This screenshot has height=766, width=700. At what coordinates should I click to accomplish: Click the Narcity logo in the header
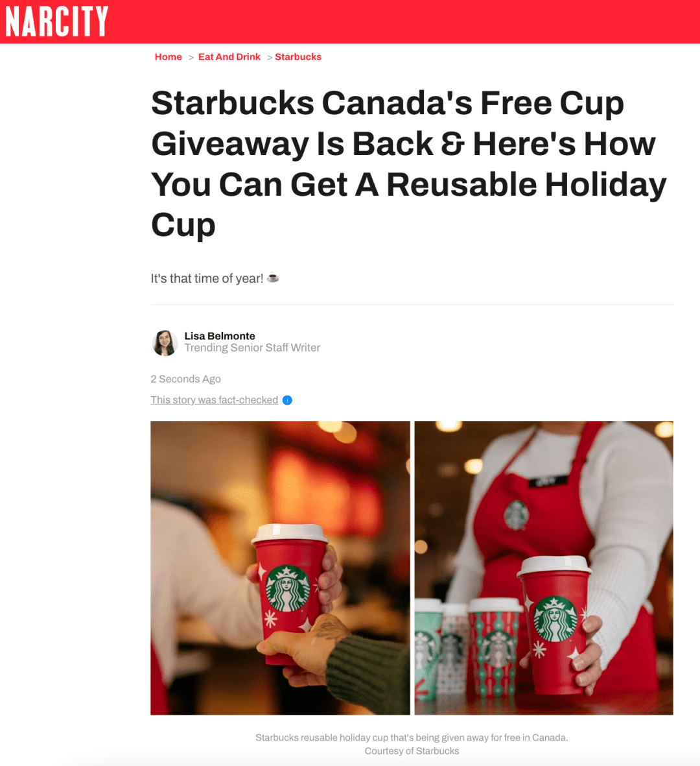click(56, 21)
